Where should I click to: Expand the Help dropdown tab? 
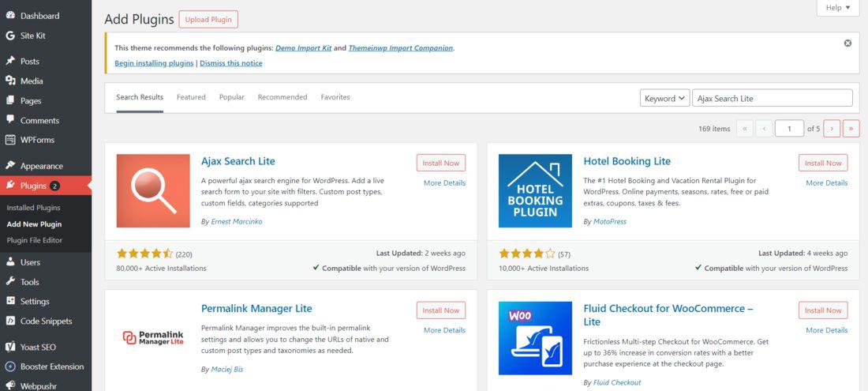click(837, 8)
